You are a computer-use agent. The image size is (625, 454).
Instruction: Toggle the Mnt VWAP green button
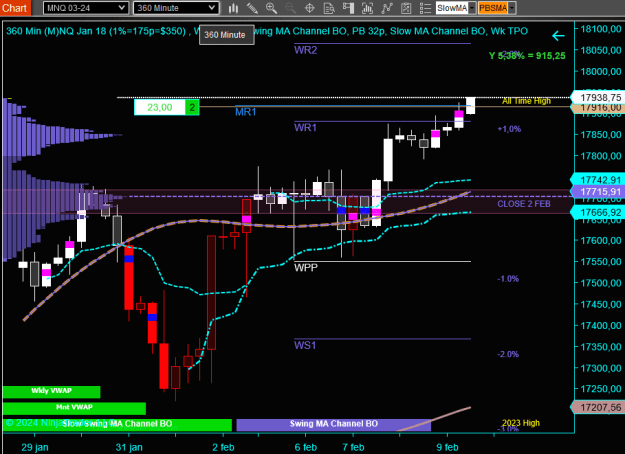coord(74,408)
